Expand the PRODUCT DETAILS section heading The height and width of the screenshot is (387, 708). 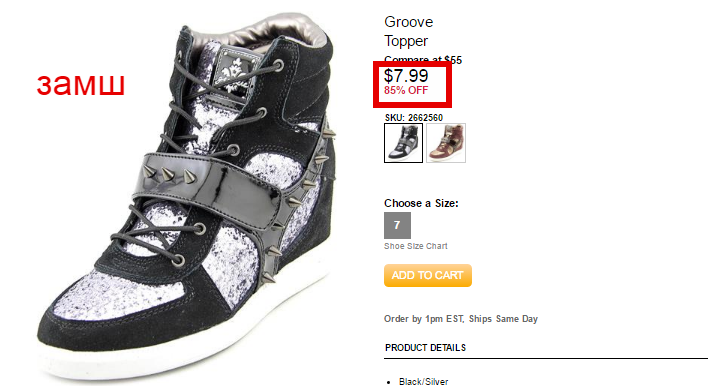pyautogui.click(x=425, y=348)
